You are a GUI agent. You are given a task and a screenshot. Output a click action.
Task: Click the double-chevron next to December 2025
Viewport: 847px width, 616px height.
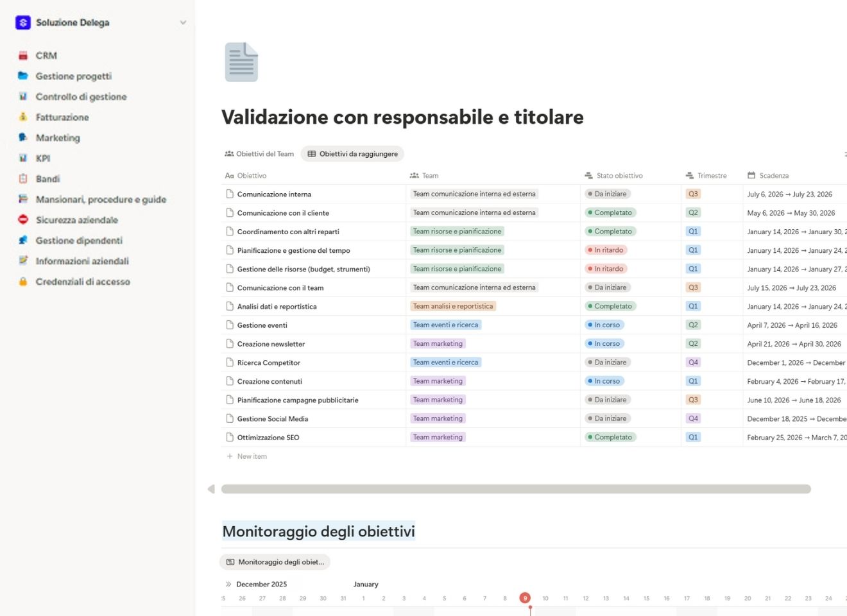[228, 584]
